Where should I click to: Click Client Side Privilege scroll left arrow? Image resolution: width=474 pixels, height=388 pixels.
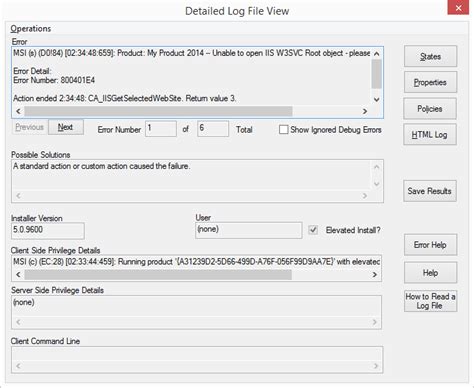point(19,275)
